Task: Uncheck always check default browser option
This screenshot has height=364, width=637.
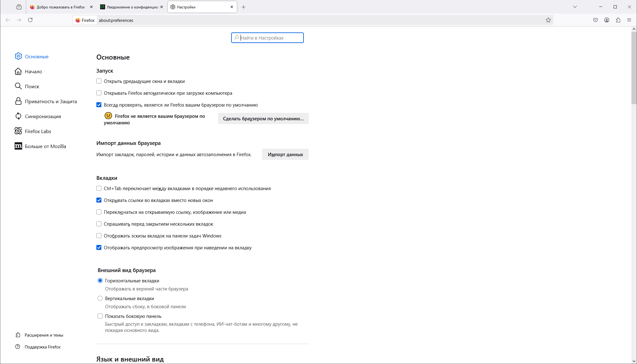Action: [99, 105]
